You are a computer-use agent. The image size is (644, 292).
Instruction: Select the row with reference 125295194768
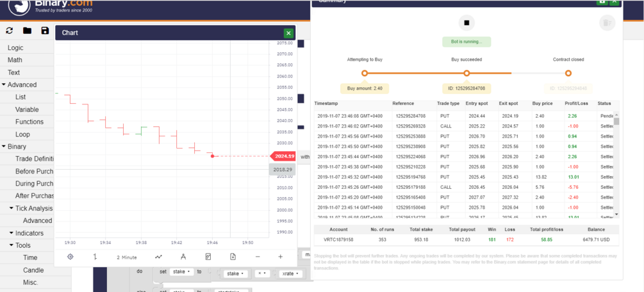pos(464,177)
